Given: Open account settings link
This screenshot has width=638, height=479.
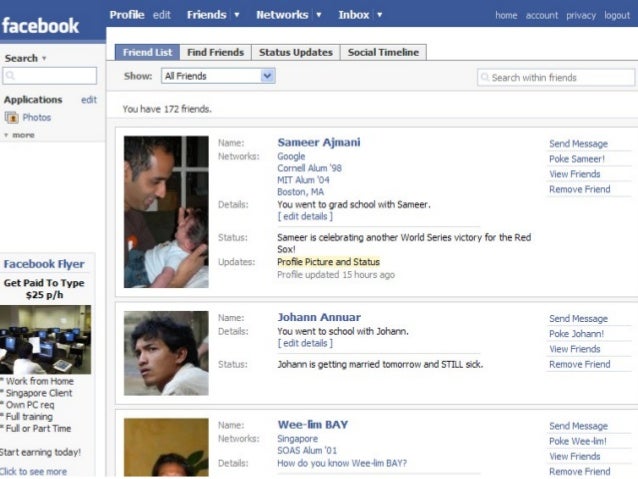Looking at the screenshot, I should click(542, 15).
